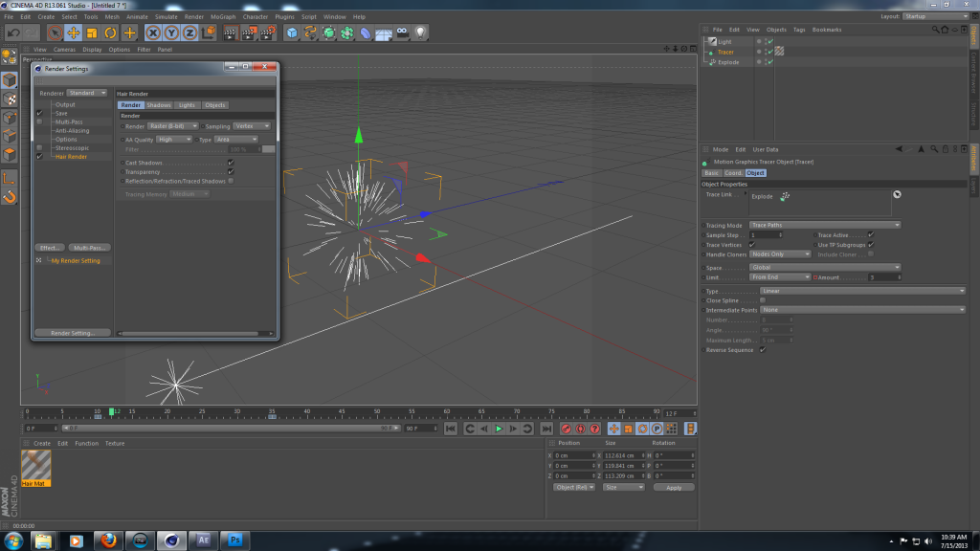Image resolution: width=980 pixels, height=551 pixels.
Task: Select the Move tool in top toolbar
Action: pyautogui.click(x=73, y=33)
